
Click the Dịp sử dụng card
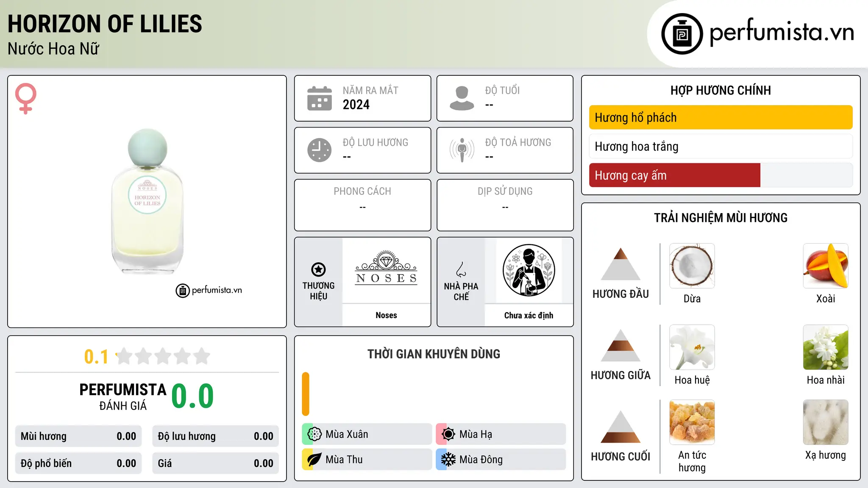[505, 205]
